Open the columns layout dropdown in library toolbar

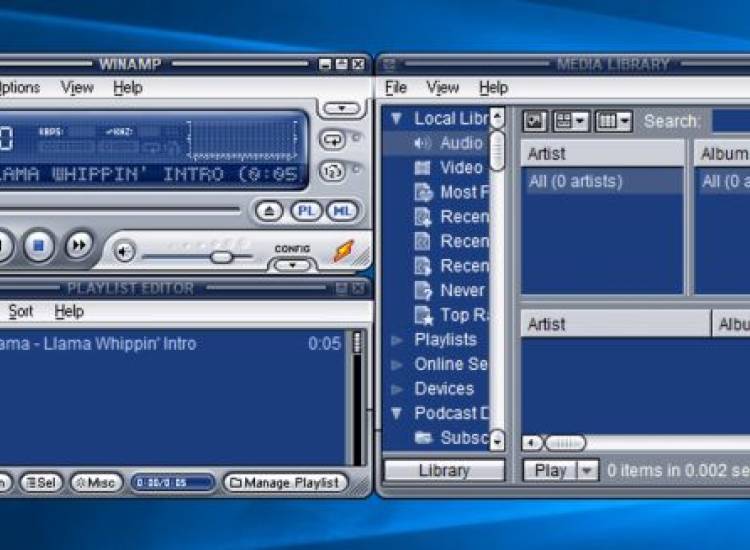[x=614, y=121]
